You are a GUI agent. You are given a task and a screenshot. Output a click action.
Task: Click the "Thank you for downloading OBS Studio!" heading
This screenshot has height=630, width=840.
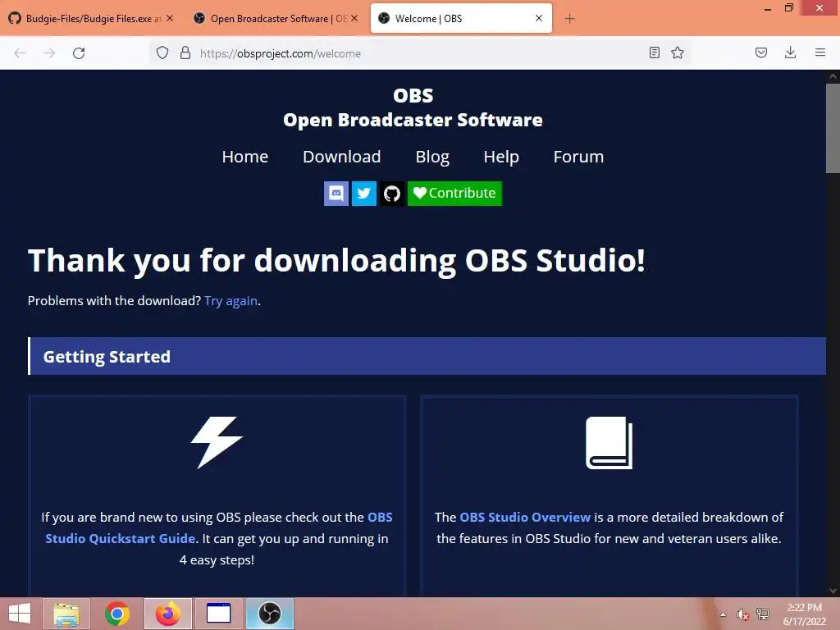pos(336,261)
